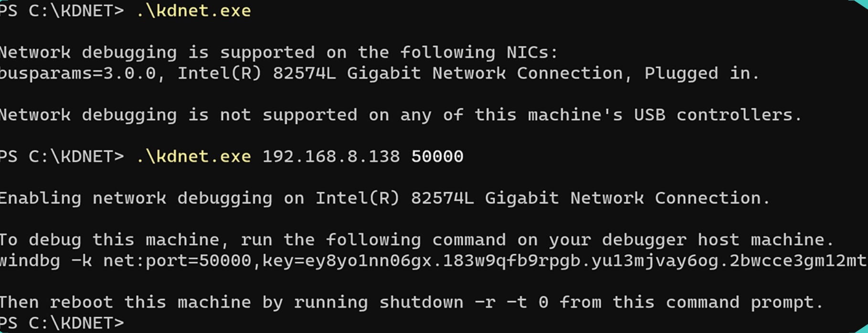Click the IP address 192.168.8.138
This screenshot has width=868, height=333.
(x=331, y=156)
